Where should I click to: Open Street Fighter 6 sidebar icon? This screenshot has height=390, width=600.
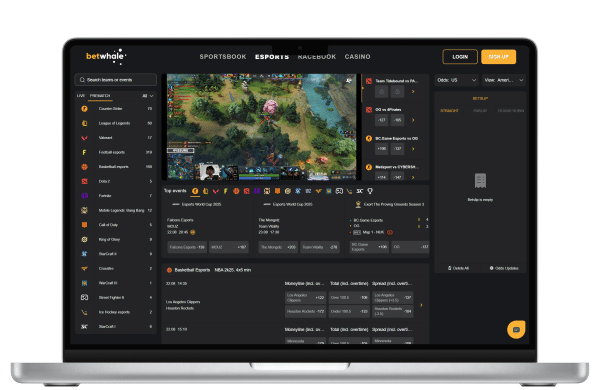(x=85, y=297)
